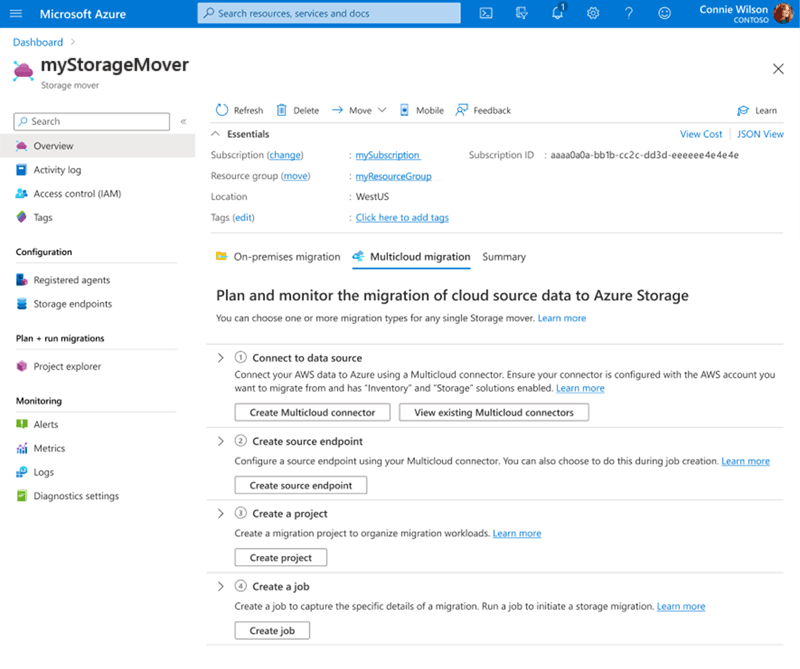This screenshot has width=800, height=669.
Task: Open the mySubscription link
Action: click(388, 155)
